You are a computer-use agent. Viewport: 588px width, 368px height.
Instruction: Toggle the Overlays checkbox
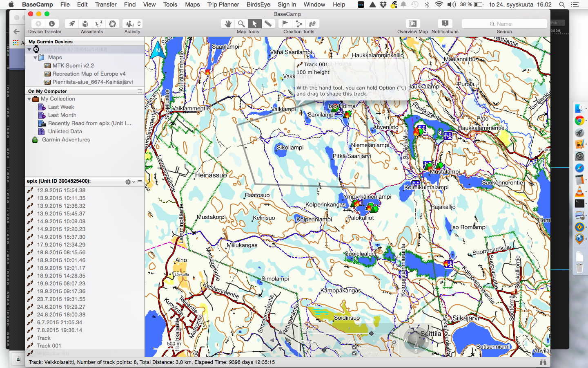coord(354,353)
